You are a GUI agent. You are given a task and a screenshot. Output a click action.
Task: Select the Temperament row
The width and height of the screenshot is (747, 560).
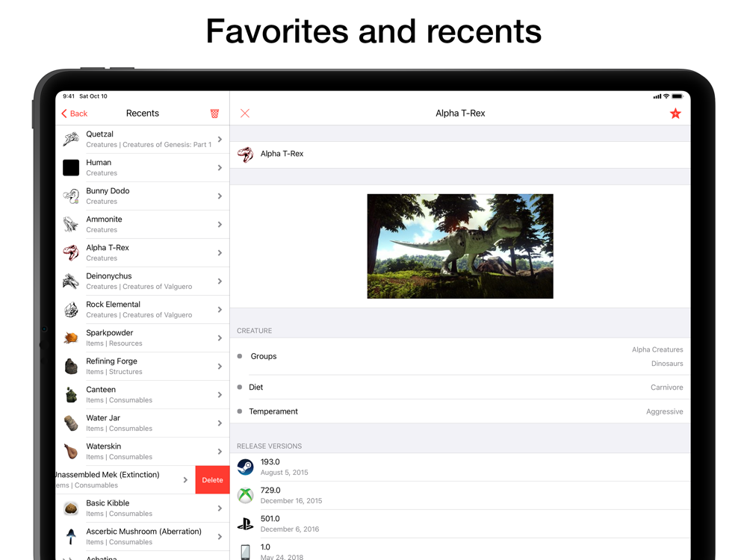[x=460, y=411]
